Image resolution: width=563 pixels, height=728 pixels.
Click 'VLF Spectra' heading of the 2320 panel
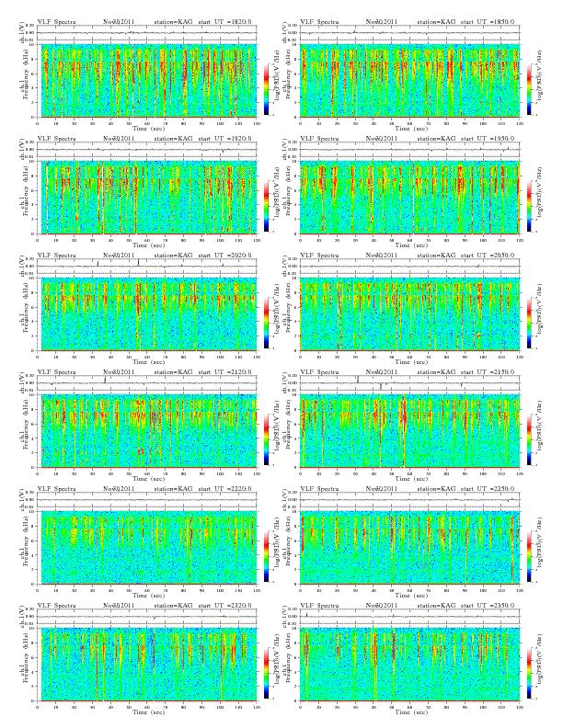coord(56,606)
